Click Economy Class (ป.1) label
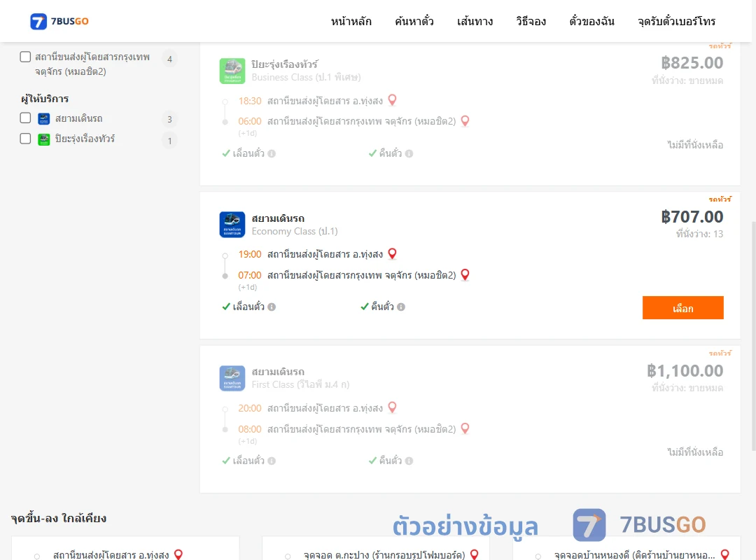 click(x=295, y=232)
